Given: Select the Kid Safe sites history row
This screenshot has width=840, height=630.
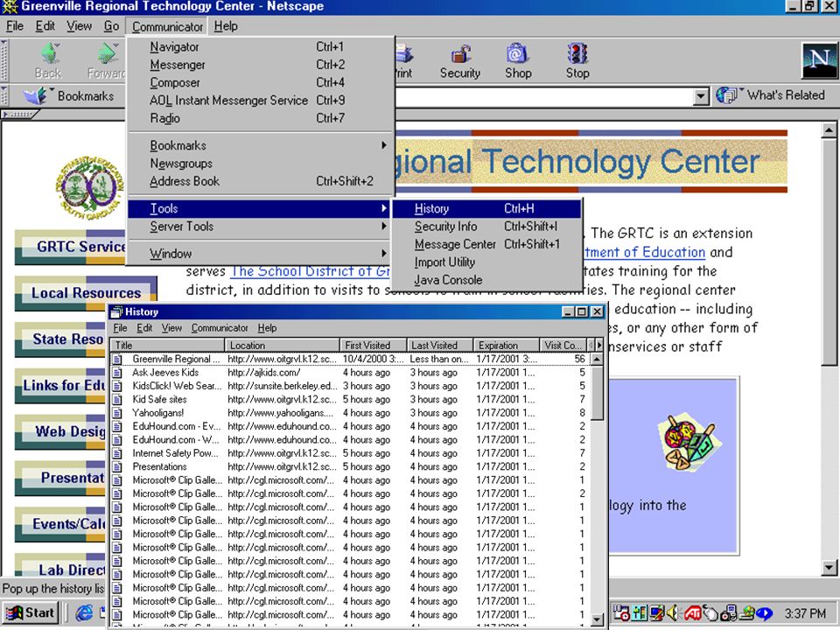Looking at the screenshot, I should [350, 399].
